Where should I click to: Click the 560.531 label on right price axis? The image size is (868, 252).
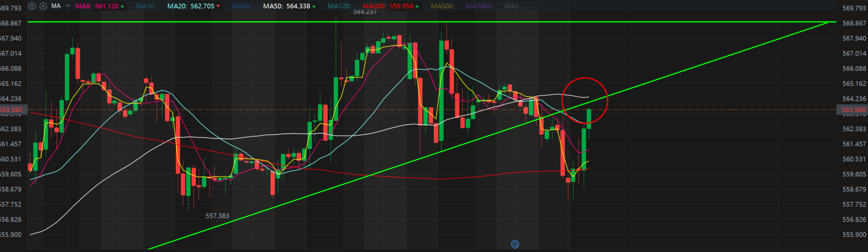point(854,159)
